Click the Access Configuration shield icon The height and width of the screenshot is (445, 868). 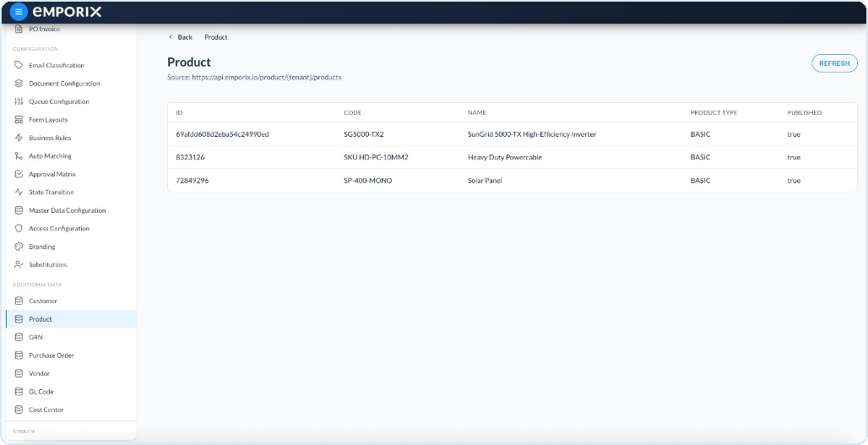pos(19,229)
